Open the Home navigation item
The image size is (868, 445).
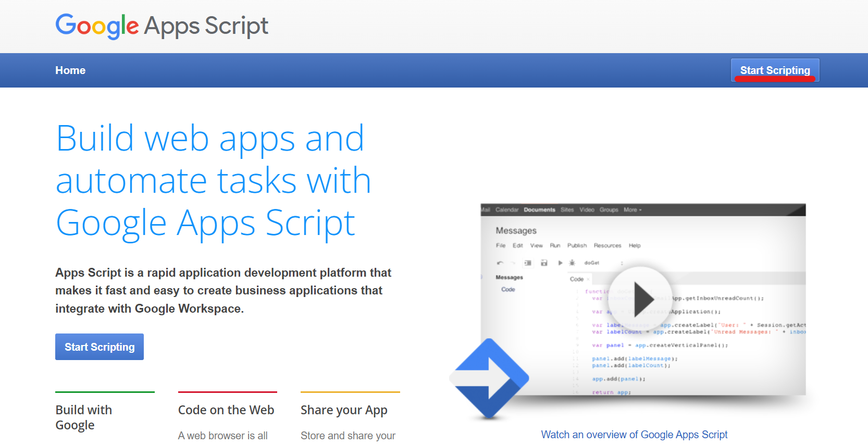pyautogui.click(x=70, y=70)
